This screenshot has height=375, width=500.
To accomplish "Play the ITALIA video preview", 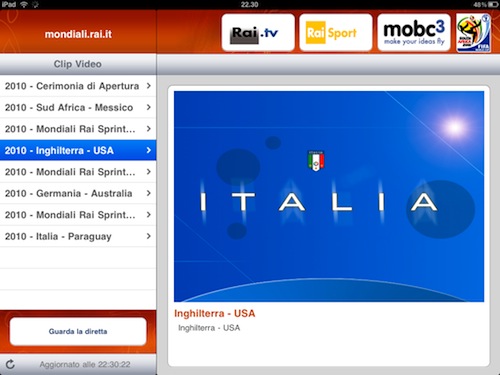I will pos(329,196).
